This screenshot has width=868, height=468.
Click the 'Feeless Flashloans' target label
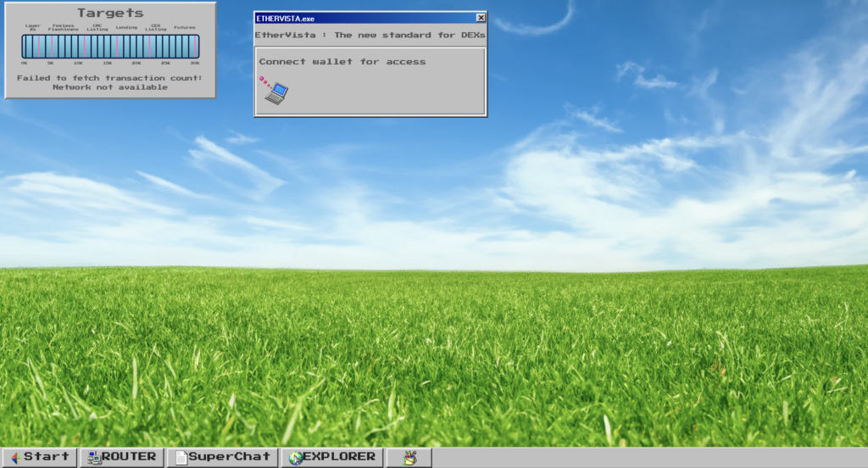pyautogui.click(x=63, y=27)
